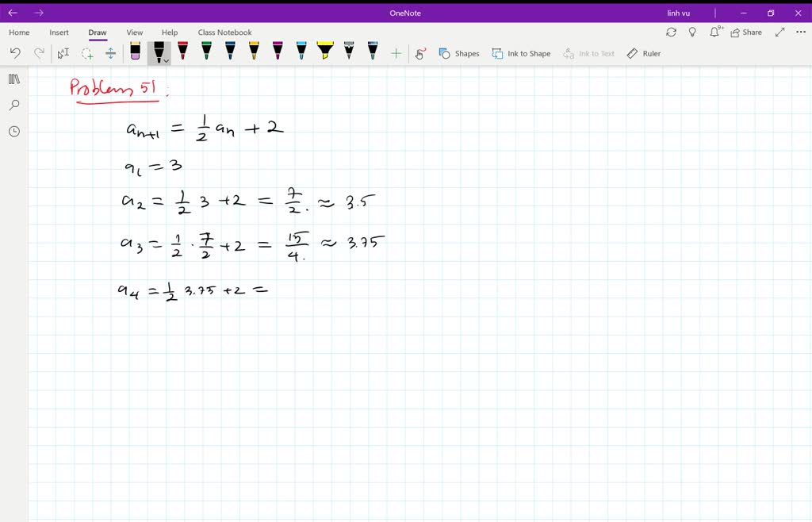Undo the last ink stroke
812x522 pixels.
pos(14,52)
